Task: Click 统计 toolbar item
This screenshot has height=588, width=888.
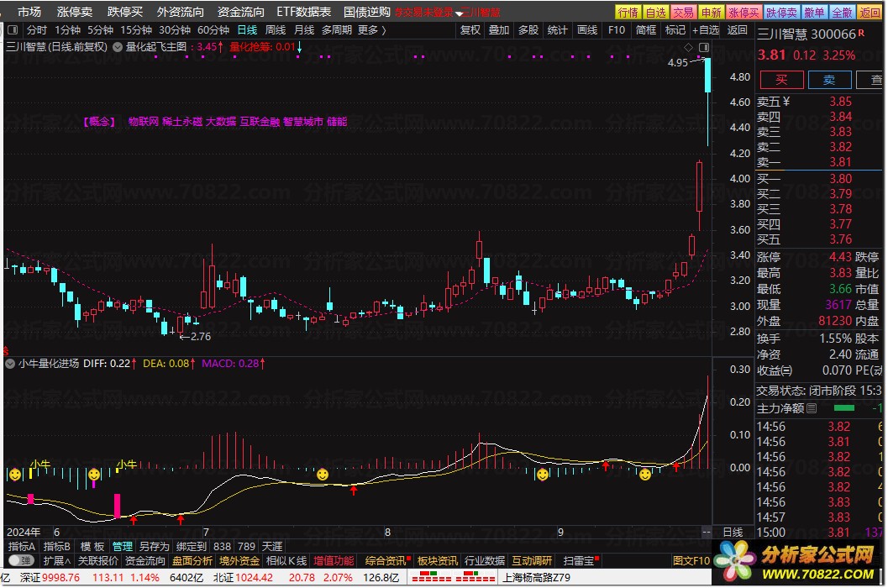Action: [x=557, y=30]
